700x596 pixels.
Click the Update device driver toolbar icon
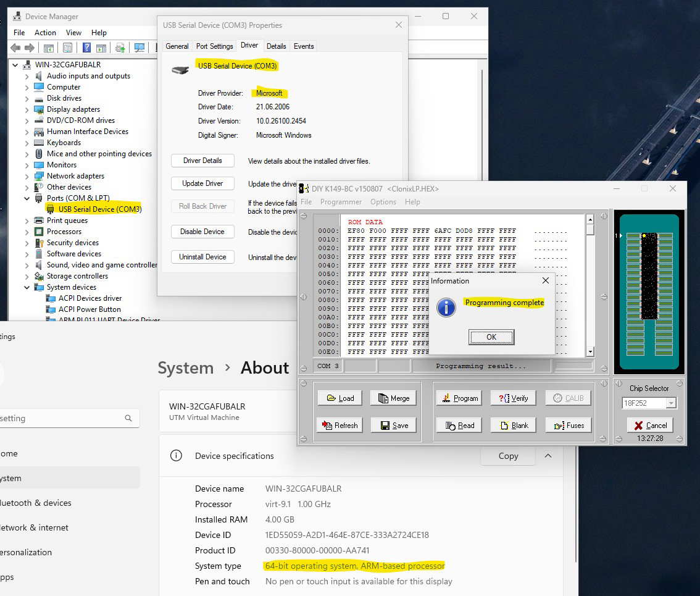(x=120, y=48)
